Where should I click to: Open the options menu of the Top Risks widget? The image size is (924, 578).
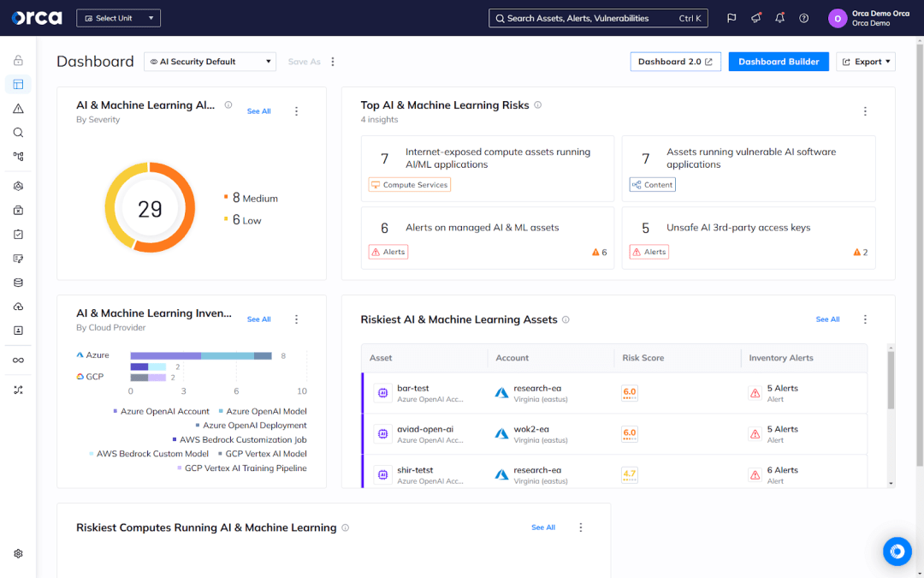click(865, 110)
